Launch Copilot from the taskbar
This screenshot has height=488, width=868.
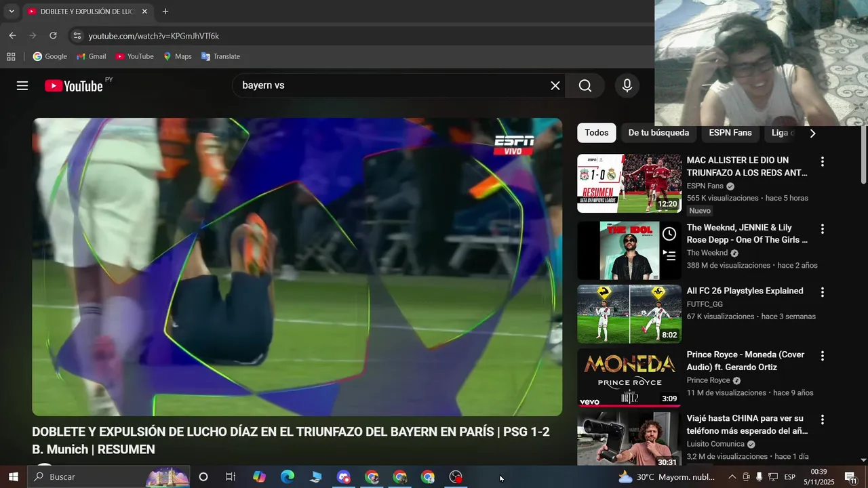pyautogui.click(x=259, y=477)
